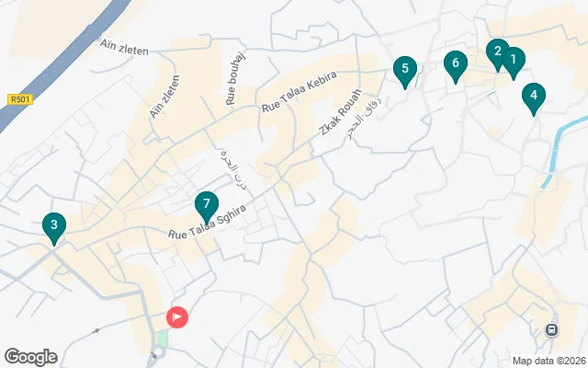
Task: Click the Rue Talaa Sghira label
Action: pos(207,222)
